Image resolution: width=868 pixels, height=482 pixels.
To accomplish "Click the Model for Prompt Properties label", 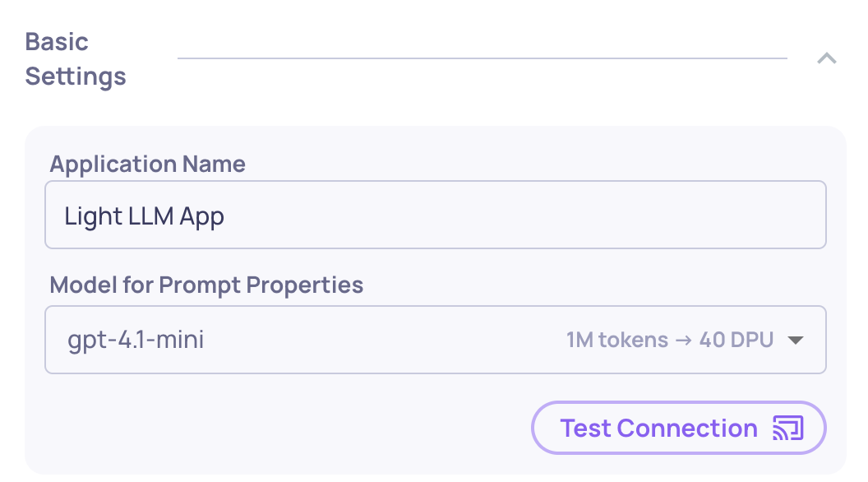I will [x=206, y=285].
